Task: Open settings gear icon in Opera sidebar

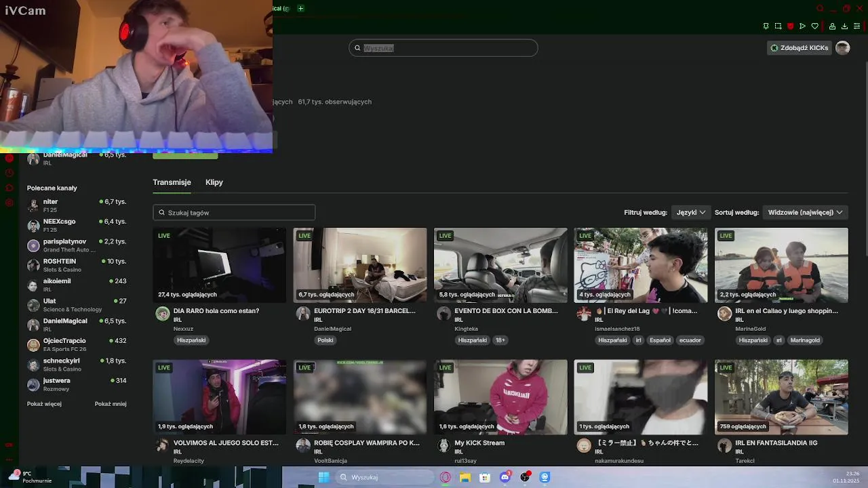Action: (9, 203)
